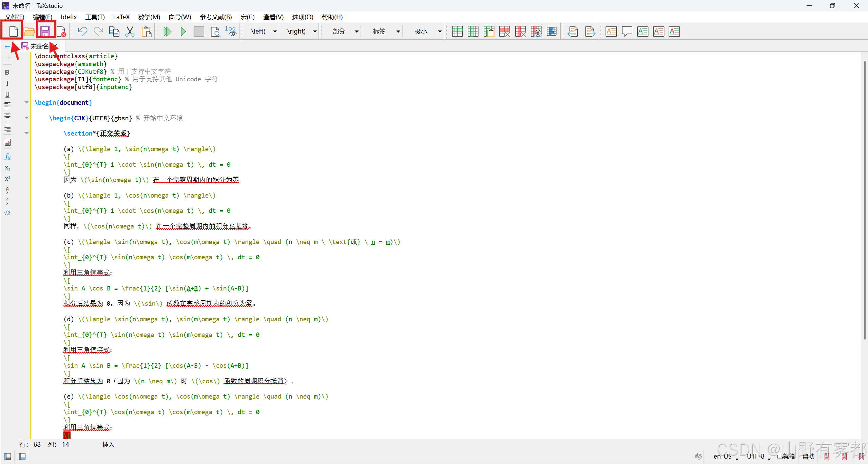
Task: Collapse the \begin{document} fold arrow
Action: [26, 102]
